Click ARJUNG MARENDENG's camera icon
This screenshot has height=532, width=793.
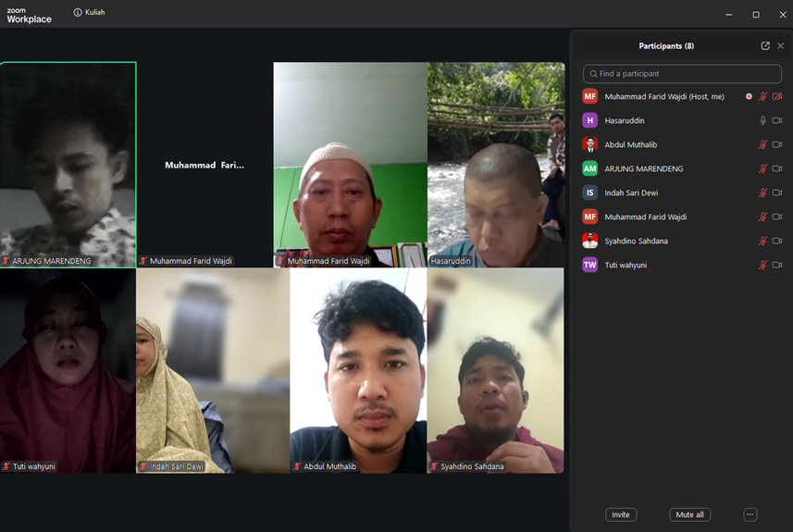tap(777, 168)
